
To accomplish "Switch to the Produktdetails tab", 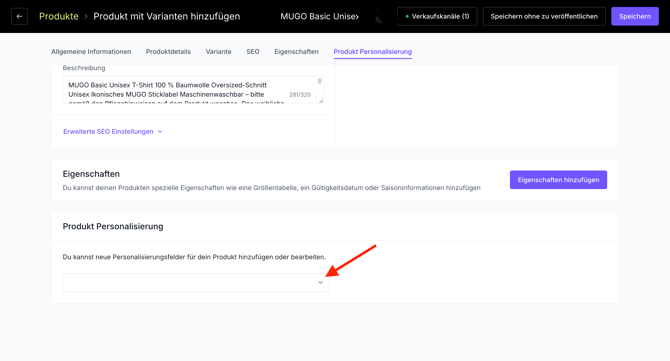I will (x=168, y=51).
